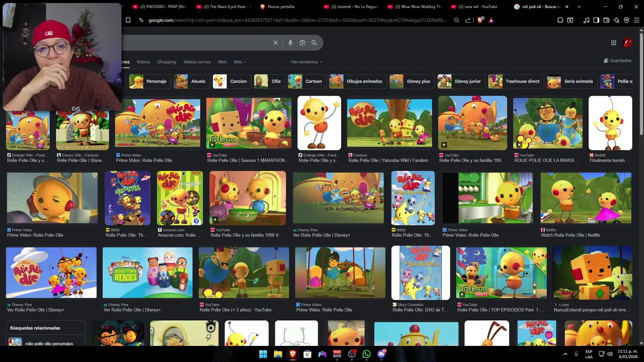This screenshot has width=644, height=362.
Task: Filter images by Cancion chip
Action: click(x=232, y=81)
